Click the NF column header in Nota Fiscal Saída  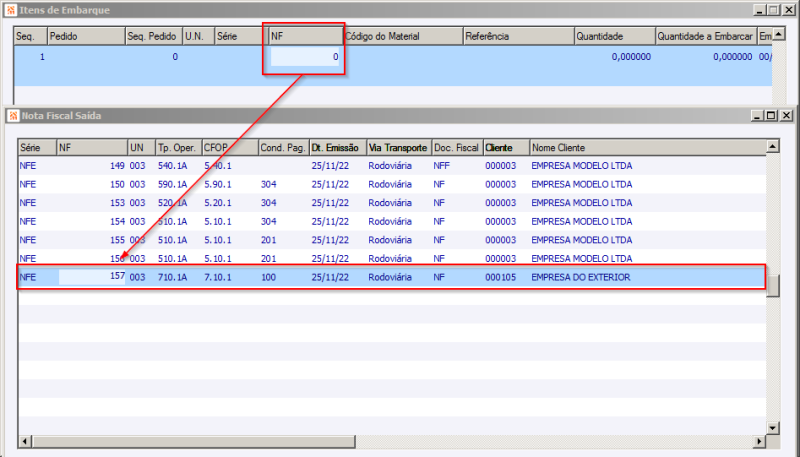point(92,147)
